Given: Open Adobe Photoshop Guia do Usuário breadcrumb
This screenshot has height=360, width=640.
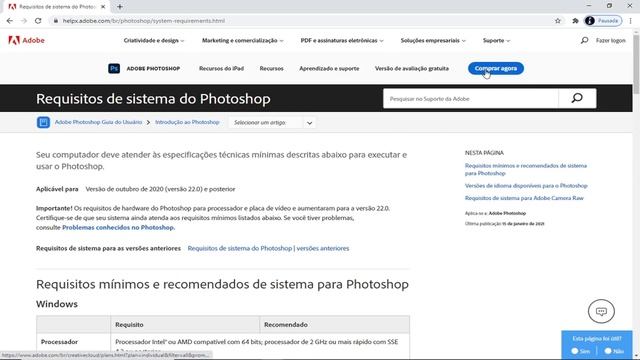Looking at the screenshot, I should click(98, 122).
